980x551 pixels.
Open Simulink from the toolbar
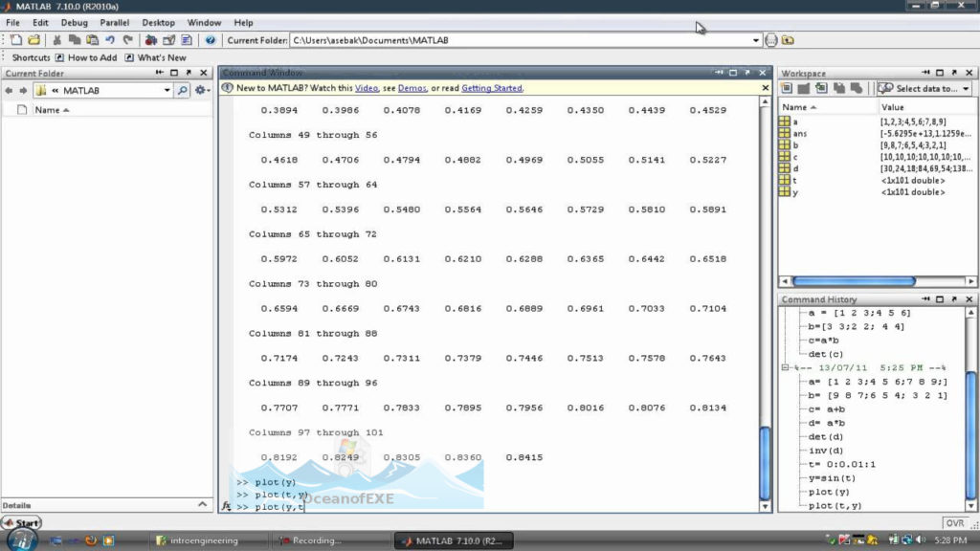[149, 40]
